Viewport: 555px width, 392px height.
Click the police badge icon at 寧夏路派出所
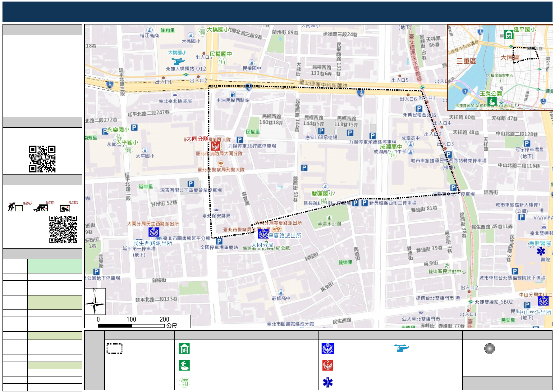[x=263, y=233]
